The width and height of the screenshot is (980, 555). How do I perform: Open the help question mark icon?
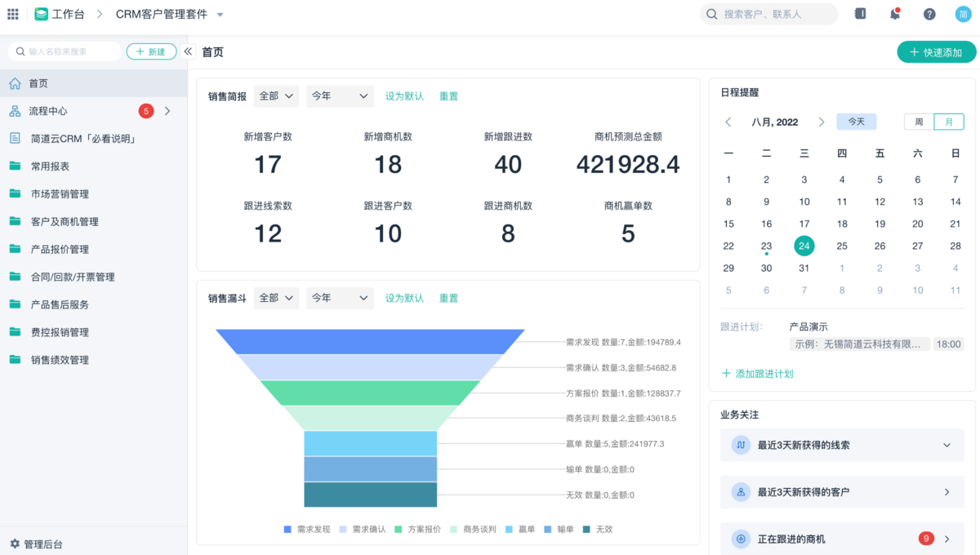pyautogui.click(x=929, y=14)
